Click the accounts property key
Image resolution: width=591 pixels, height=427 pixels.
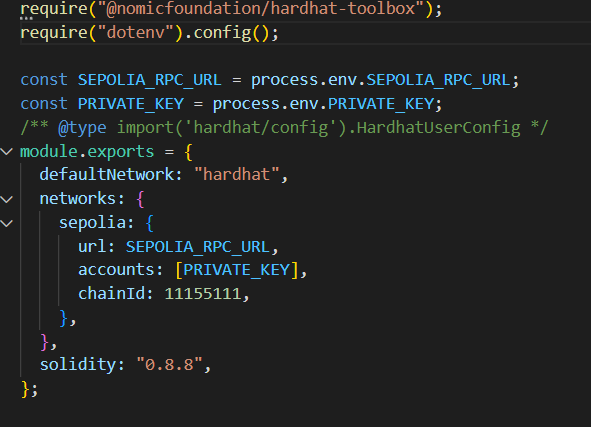tap(116, 270)
